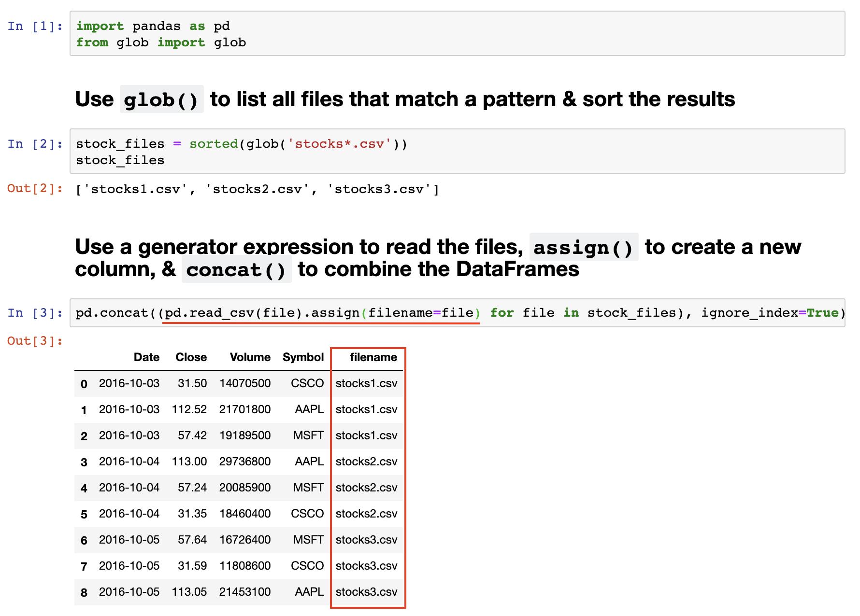Click row index 0 in the table
The width and height of the screenshot is (860, 616).
point(84,384)
